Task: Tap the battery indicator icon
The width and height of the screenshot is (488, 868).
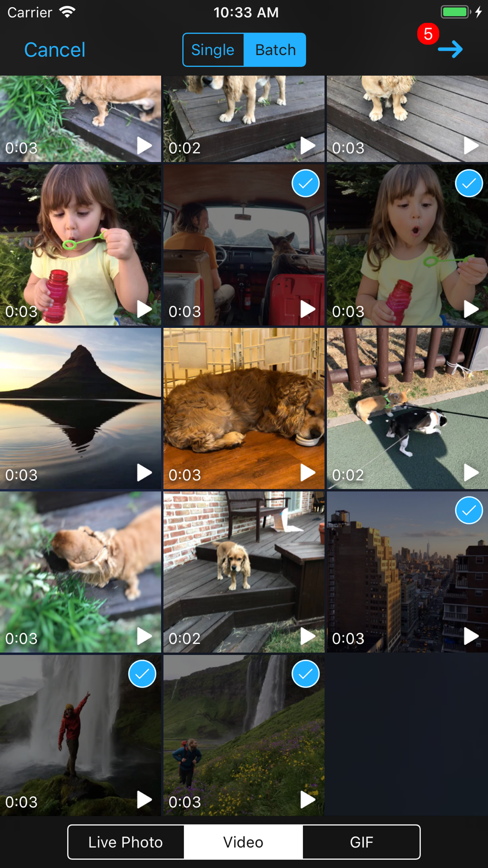Action: [456, 12]
